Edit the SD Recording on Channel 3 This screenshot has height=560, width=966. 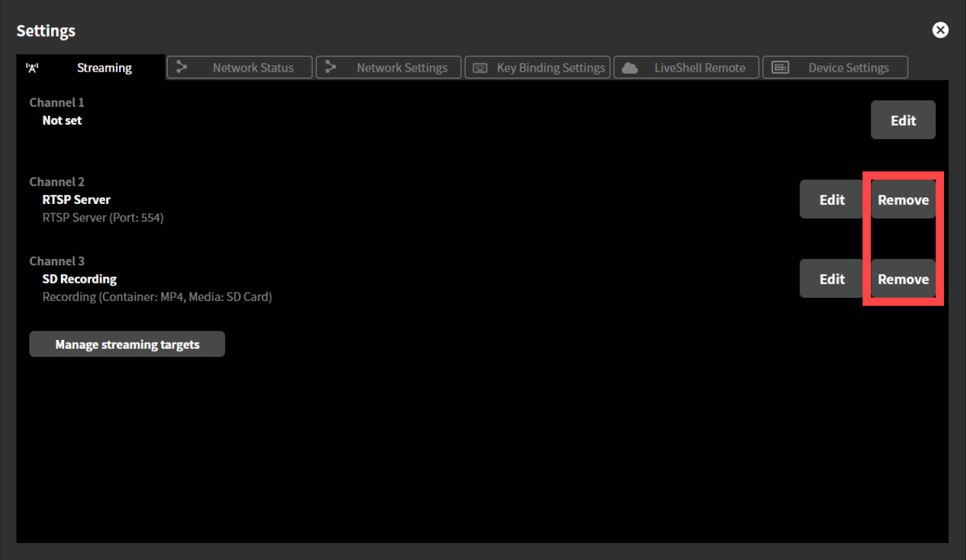tap(831, 278)
